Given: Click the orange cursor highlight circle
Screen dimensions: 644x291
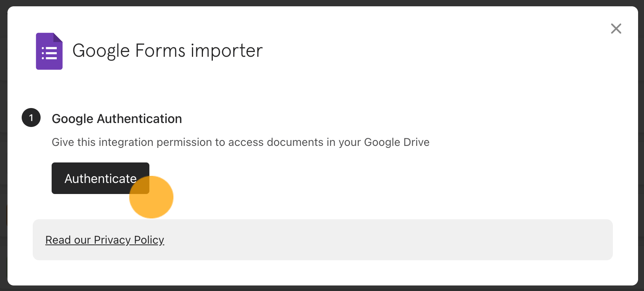Looking at the screenshot, I should coord(151,197).
